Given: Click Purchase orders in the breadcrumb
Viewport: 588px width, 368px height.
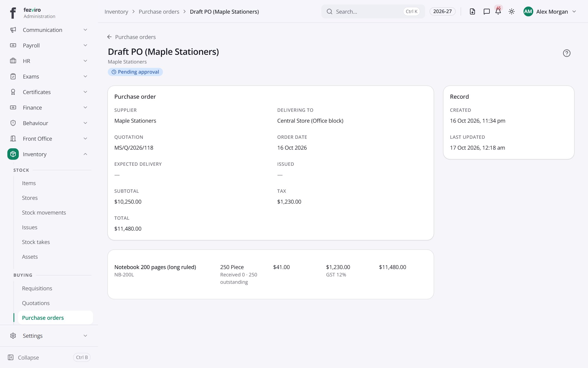Looking at the screenshot, I should click(x=159, y=12).
